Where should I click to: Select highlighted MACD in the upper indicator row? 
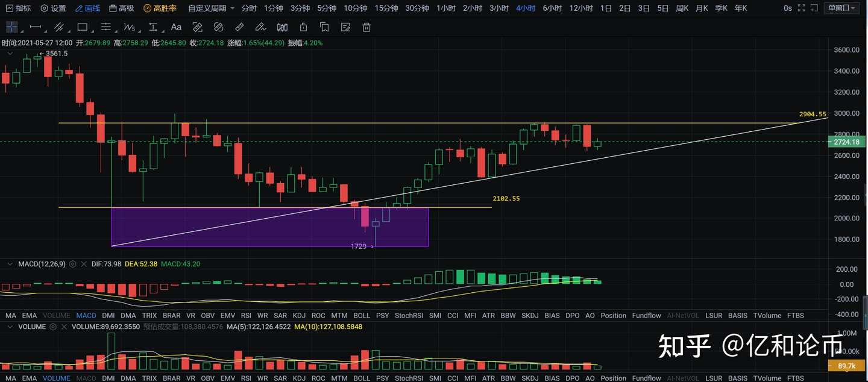pyautogui.click(x=86, y=315)
